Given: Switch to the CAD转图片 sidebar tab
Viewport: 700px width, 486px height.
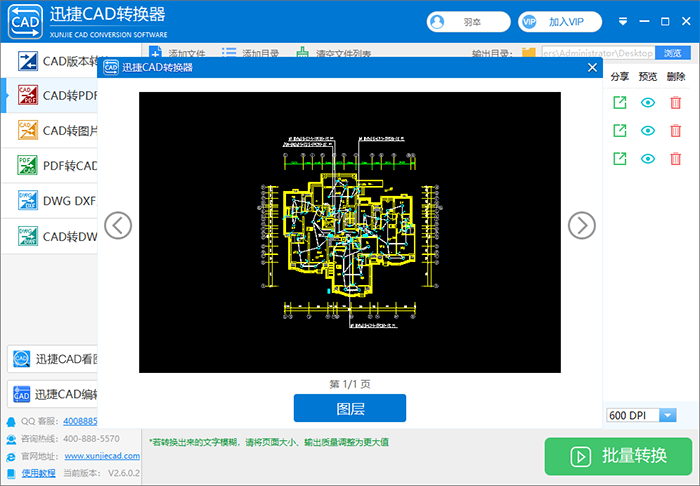Looking at the screenshot, I should click(x=50, y=130).
